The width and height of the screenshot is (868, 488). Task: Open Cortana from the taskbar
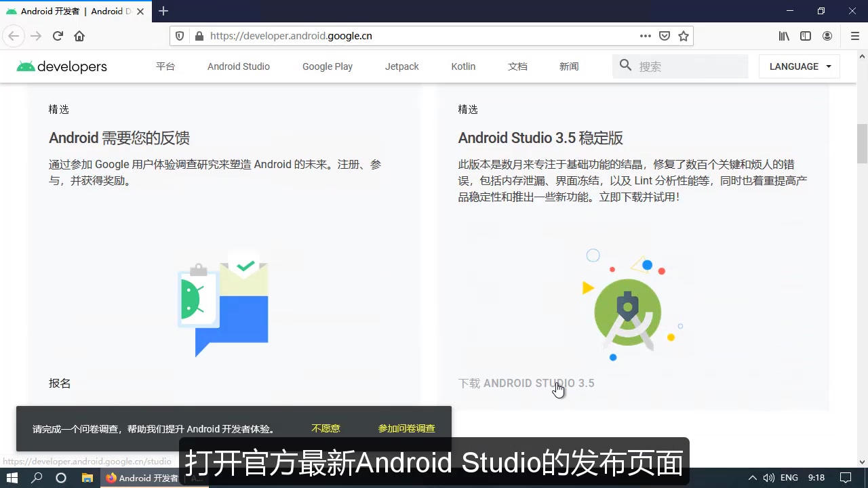[61, 478]
